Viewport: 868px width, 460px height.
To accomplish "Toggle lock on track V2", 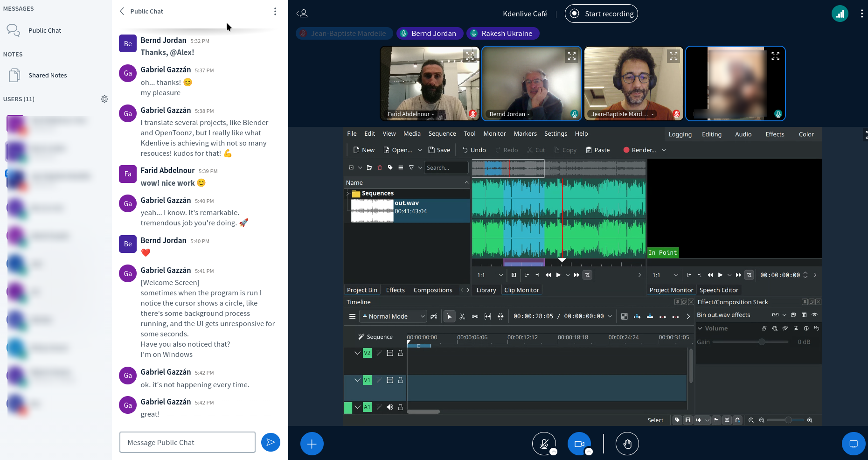I will pyautogui.click(x=400, y=353).
